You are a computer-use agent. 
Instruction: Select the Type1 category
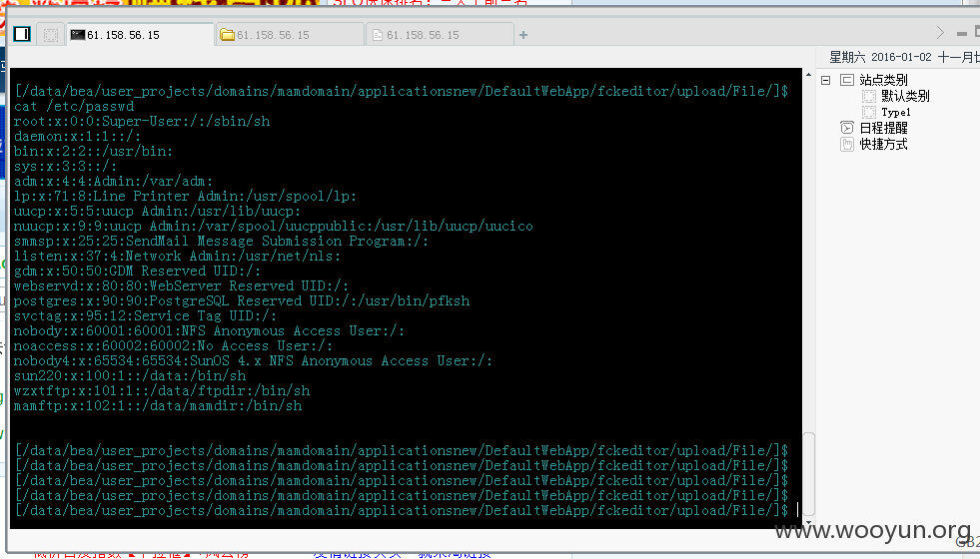click(x=896, y=113)
